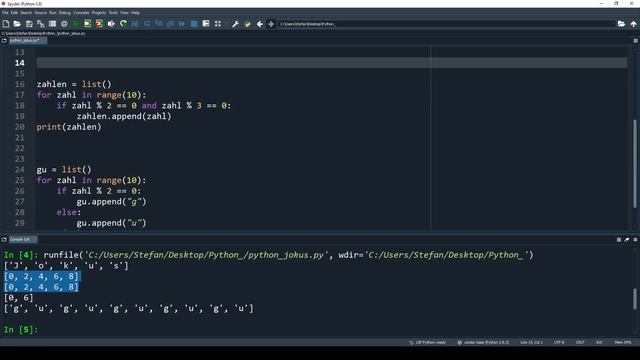Screen dimensions: 640x360
Task: Run file with green play button
Action: pos(76,24)
